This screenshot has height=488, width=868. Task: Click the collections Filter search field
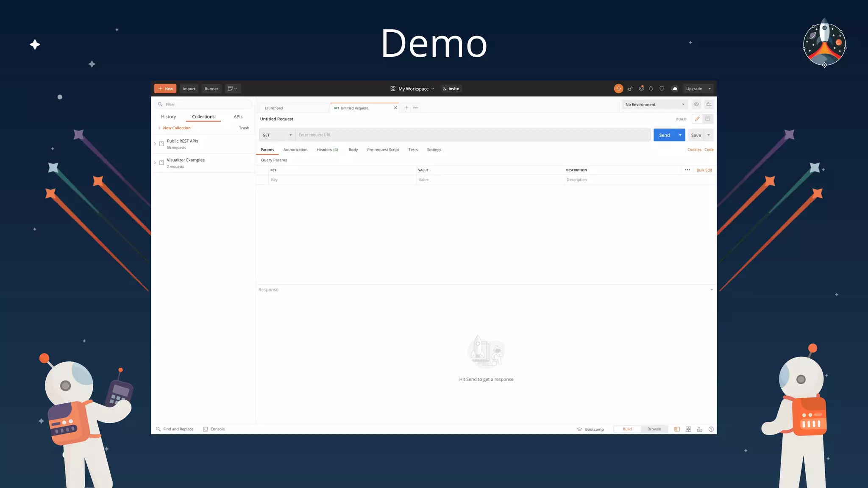(204, 104)
